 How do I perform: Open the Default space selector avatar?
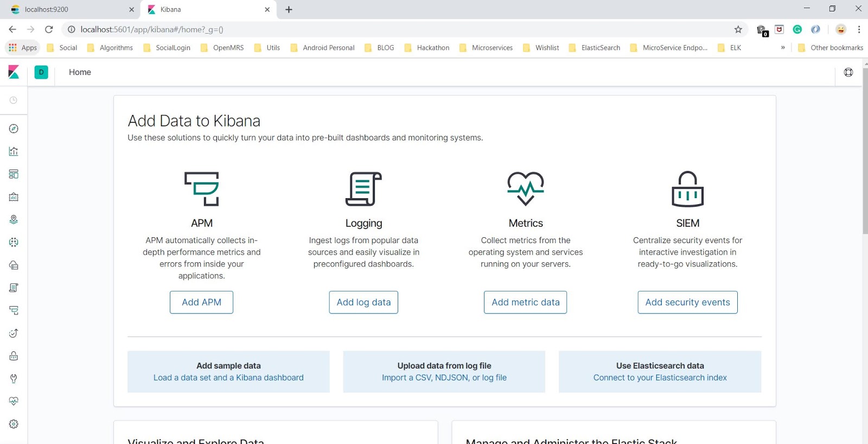pyautogui.click(x=41, y=72)
